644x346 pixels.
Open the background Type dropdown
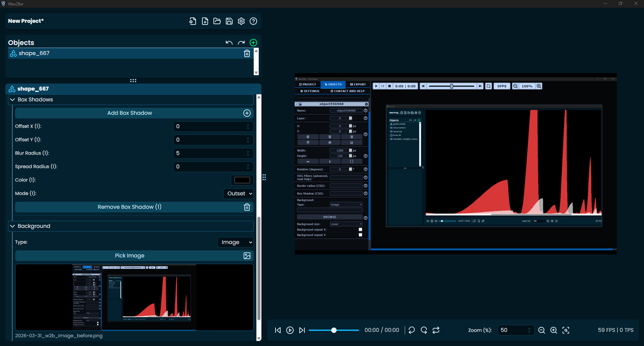point(235,242)
